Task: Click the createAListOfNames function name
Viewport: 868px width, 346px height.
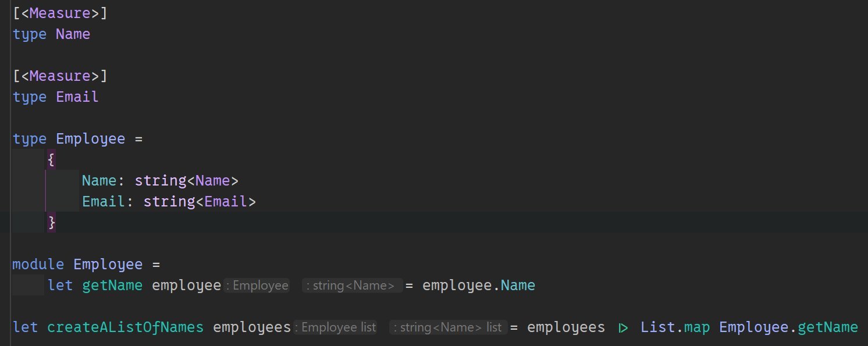Action: pyautogui.click(x=125, y=327)
